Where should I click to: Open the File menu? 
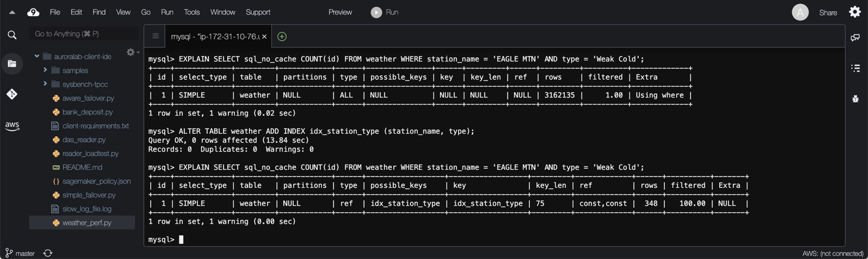point(55,12)
